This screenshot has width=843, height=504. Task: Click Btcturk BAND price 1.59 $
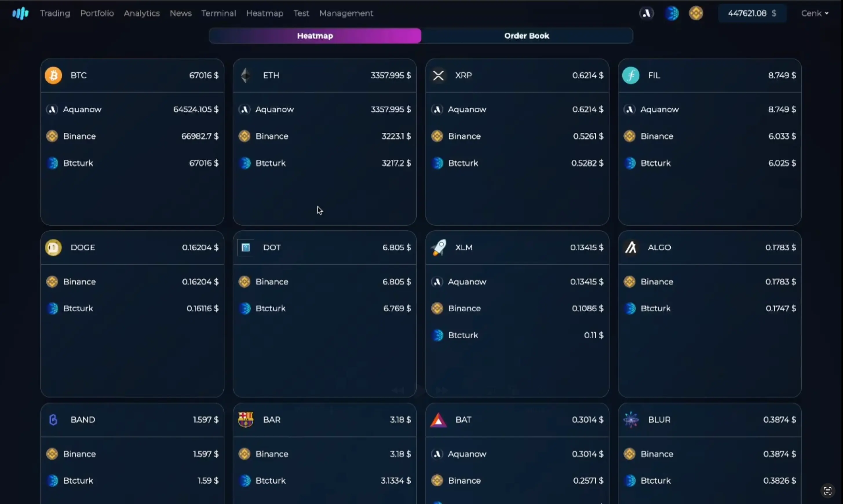pyautogui.click(x=208, y=481)
